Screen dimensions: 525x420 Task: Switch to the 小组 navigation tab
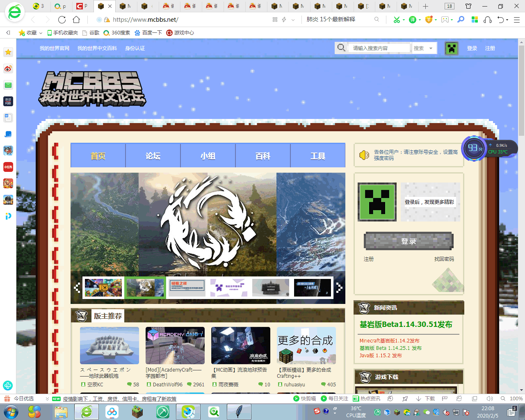208,155
